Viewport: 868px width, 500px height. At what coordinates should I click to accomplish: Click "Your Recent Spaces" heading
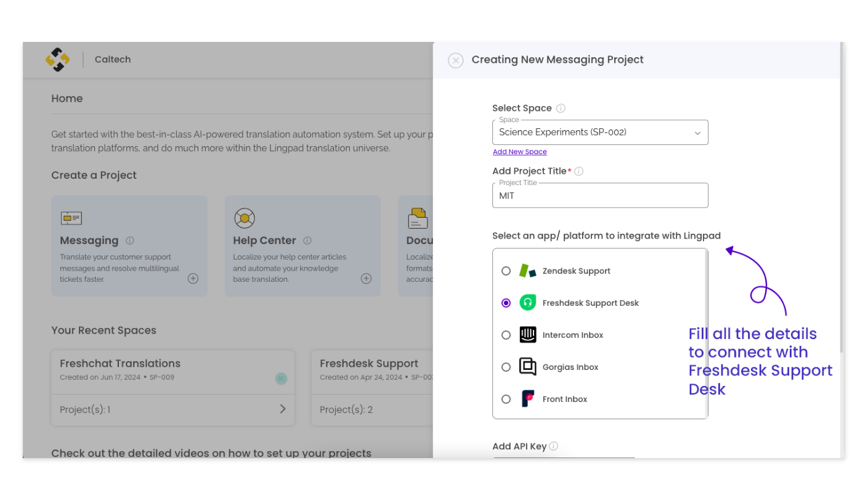(x=104, y=330)
